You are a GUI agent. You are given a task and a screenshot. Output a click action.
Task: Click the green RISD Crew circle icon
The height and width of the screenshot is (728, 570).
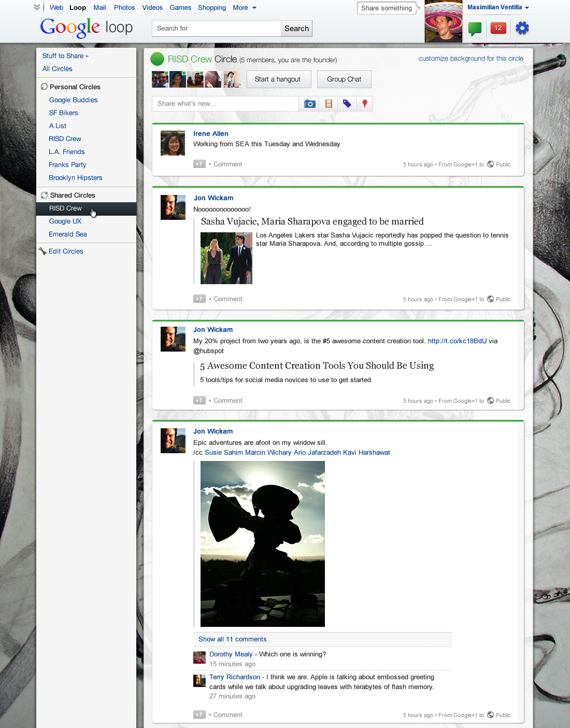coord(157,59)
